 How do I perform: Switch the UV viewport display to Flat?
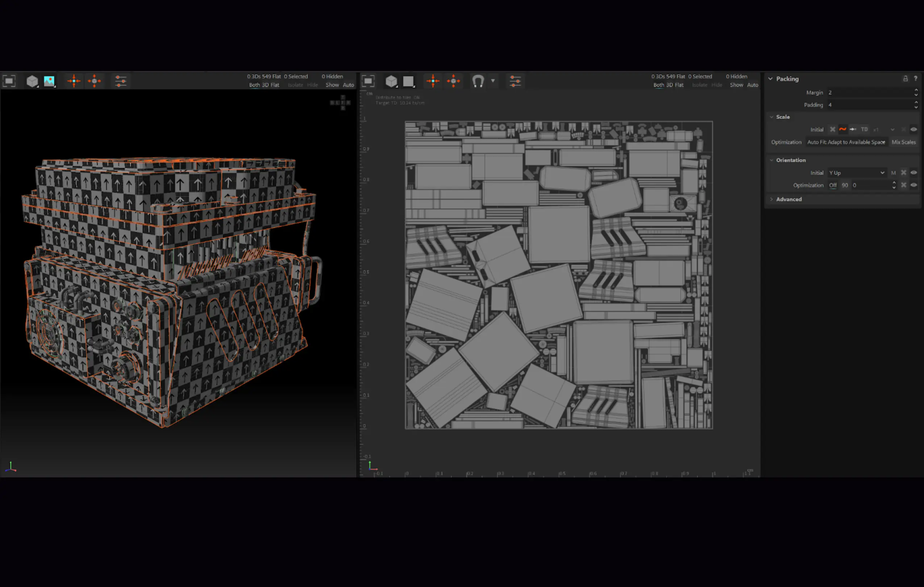point(679,85)
